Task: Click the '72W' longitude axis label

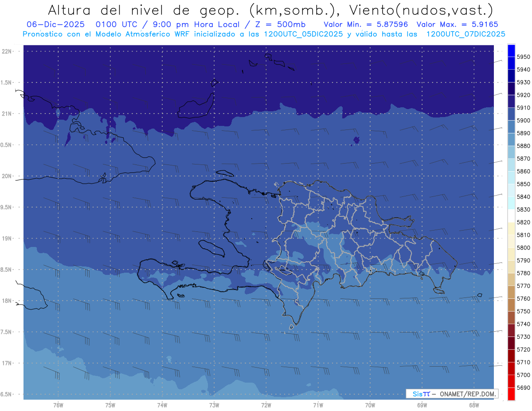Action: click(266, 405)
